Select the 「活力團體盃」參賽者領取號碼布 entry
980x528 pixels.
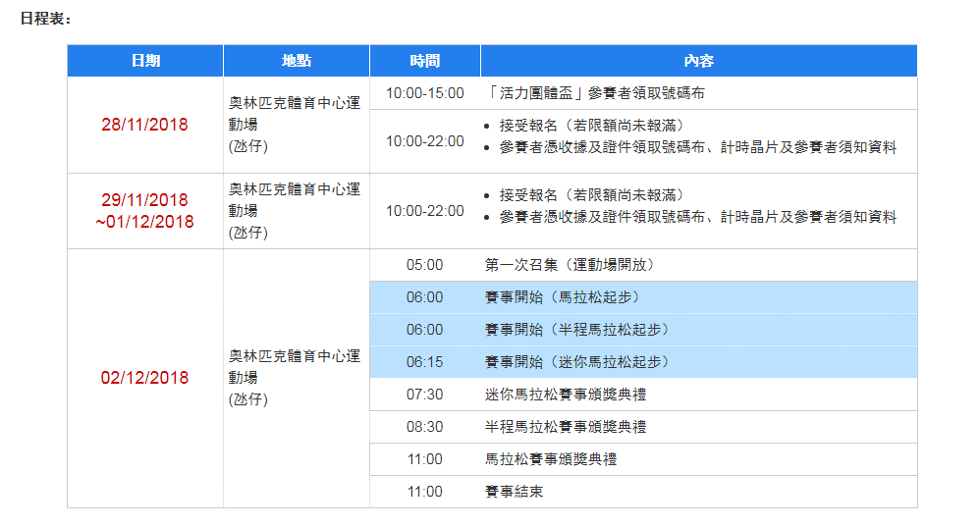click(x=595, y=93)
